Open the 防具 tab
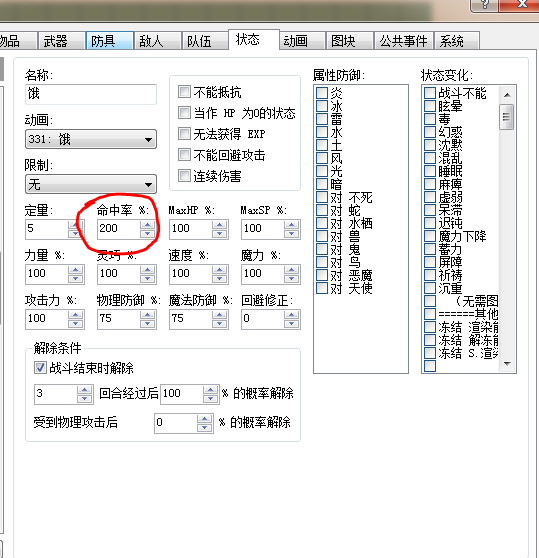Image resolution: width=539 pixels, height=558 pixels. coord(110,41)
